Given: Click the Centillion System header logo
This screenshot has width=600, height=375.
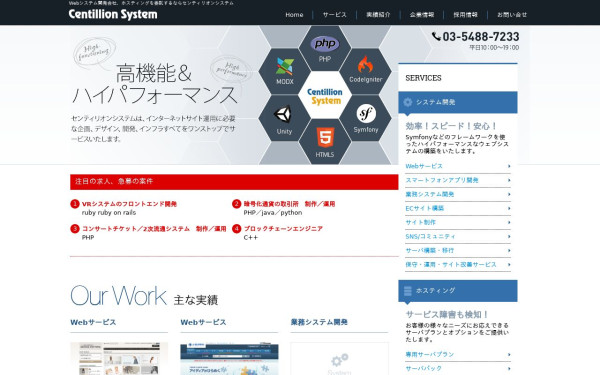Looking at the screenshot, I should (113, 15).
